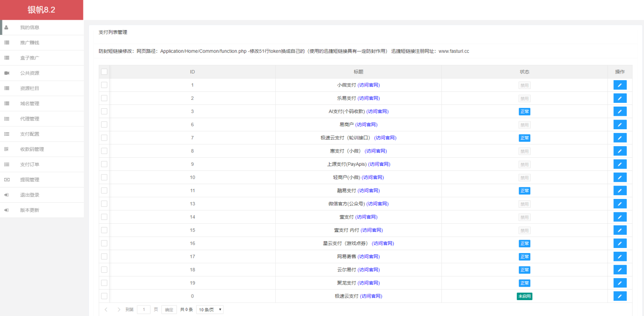Viewport: 644px width, 316px height.
Task: Click the previous page chevron
Action: pos(105,309)
